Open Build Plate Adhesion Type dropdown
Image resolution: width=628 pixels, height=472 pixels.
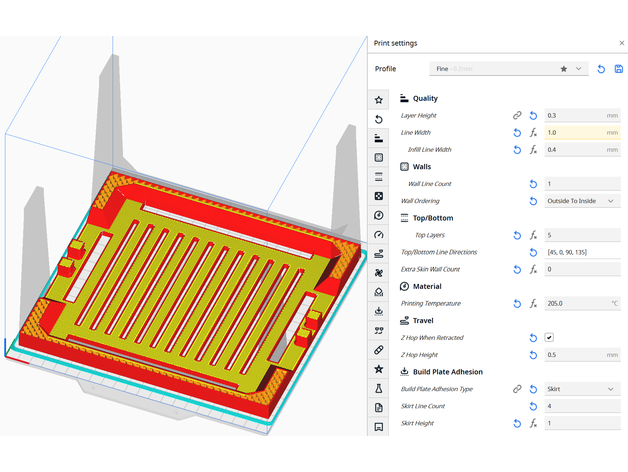(581, 389)
